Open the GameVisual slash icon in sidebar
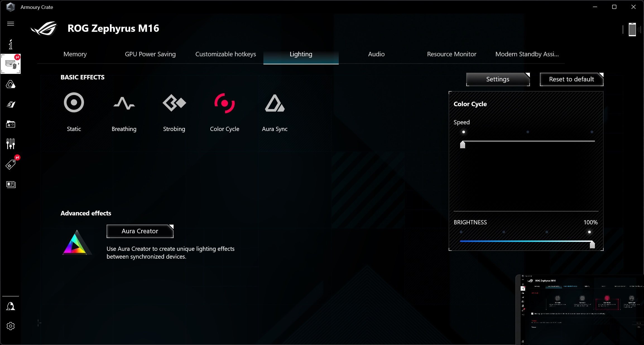 click(11, 104)
